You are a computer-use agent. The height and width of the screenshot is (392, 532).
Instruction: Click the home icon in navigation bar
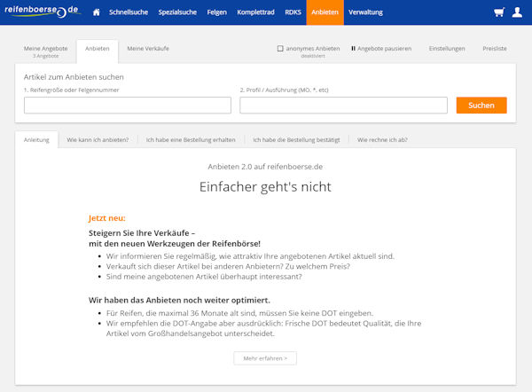96,12
